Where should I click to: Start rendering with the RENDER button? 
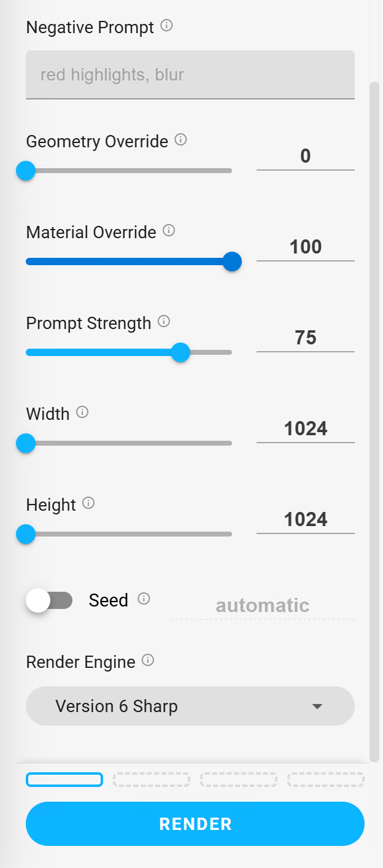195,824
